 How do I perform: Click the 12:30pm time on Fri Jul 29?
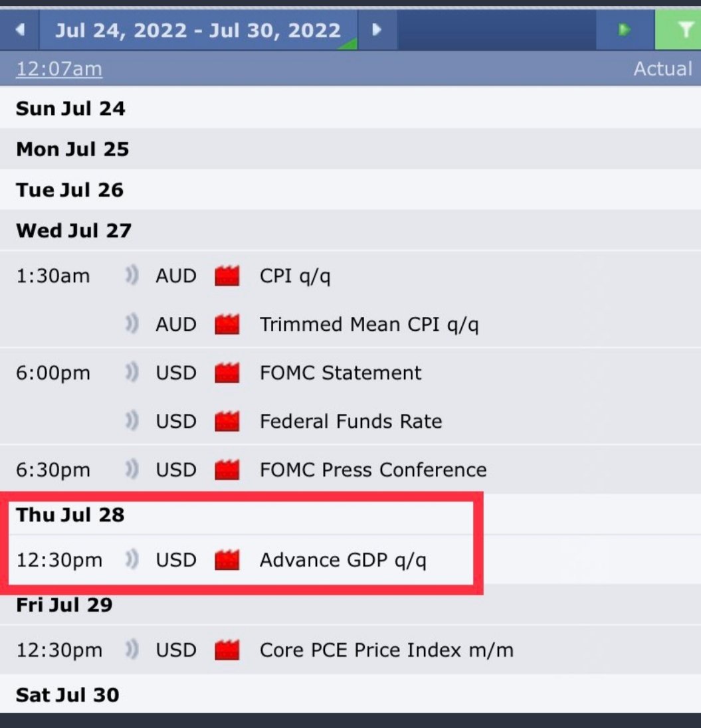point(59,650)
